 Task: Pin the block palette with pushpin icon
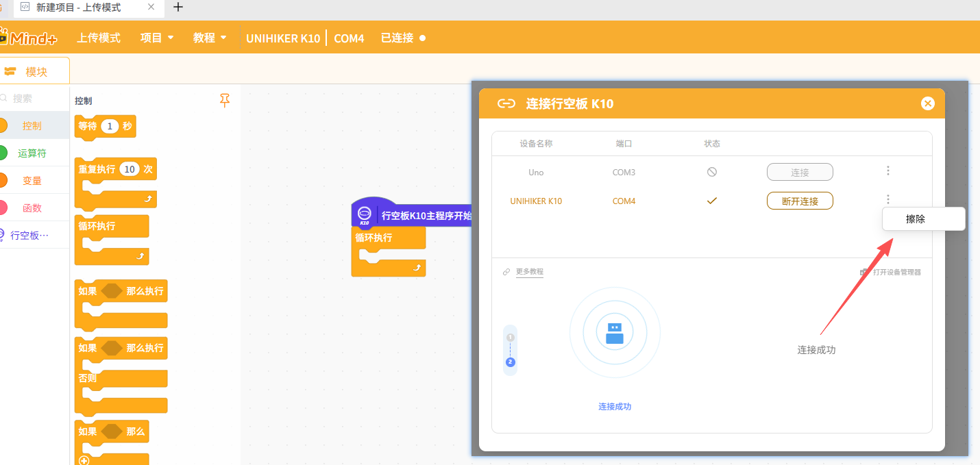[225, 101]
